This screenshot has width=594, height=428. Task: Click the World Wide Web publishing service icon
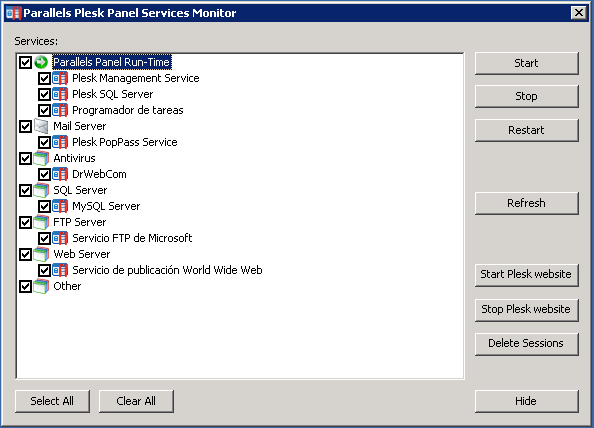tap(60, 270)
